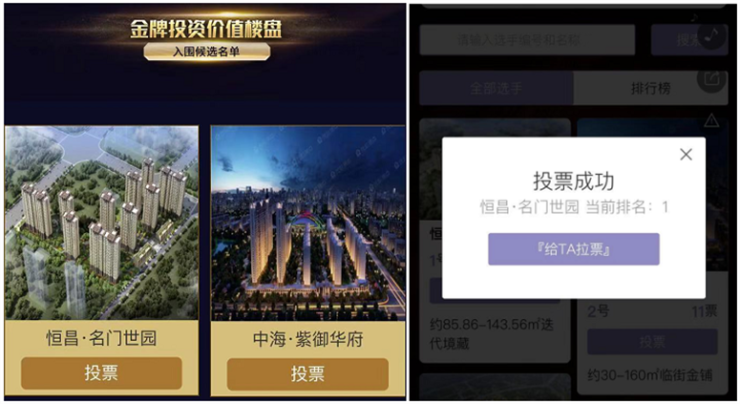This screenshot has width=740, height=404.
Task: Switch to the 全部选手 tab
Action: pos(496,88)
